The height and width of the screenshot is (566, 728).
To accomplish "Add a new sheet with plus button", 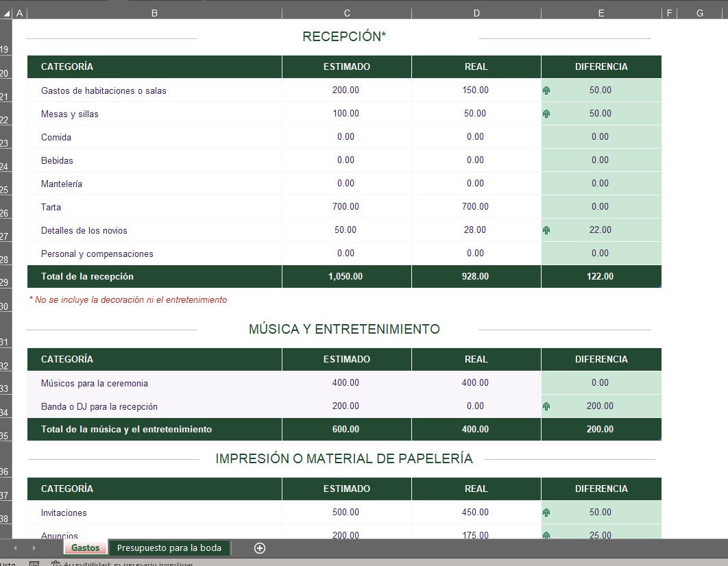I will 260,548.
